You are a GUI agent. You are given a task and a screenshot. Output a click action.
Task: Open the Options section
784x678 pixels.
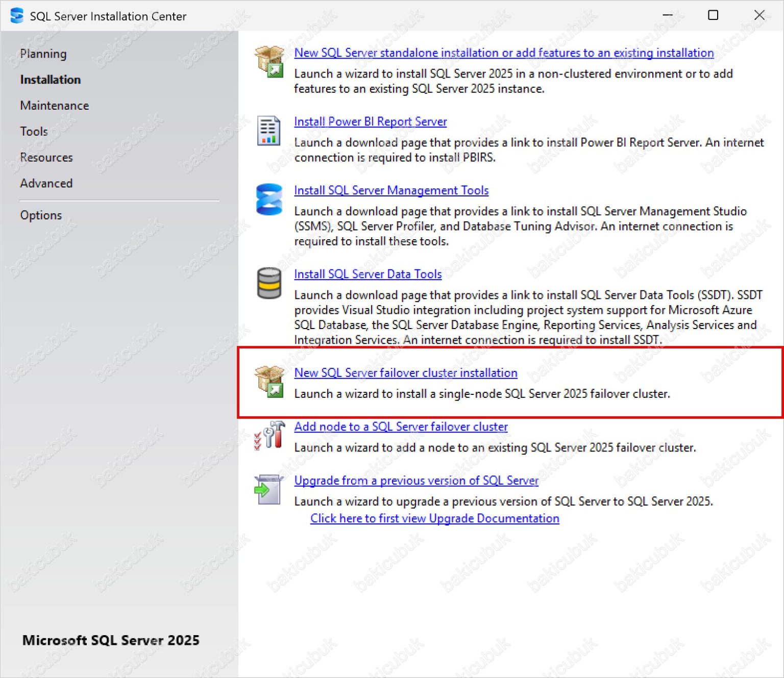click(x=41, y=215)
